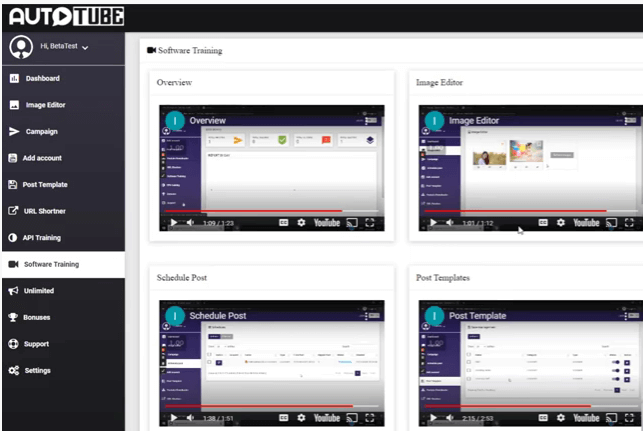Make Schedule Post video fullscreen

[x=370, y=418]
